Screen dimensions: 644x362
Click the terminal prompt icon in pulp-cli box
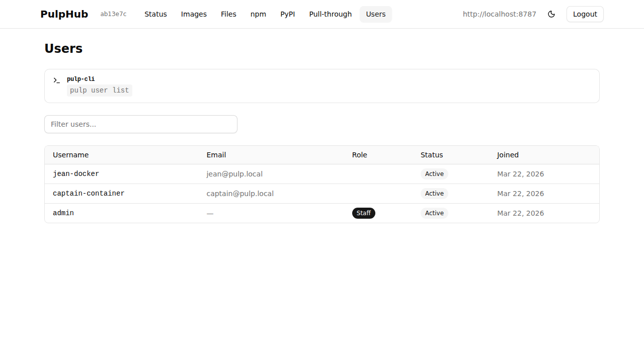[56, 80]
